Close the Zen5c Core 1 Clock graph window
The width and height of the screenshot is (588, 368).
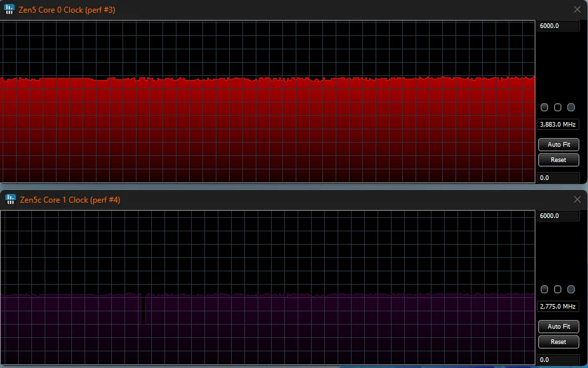click(x=577, y=199)
